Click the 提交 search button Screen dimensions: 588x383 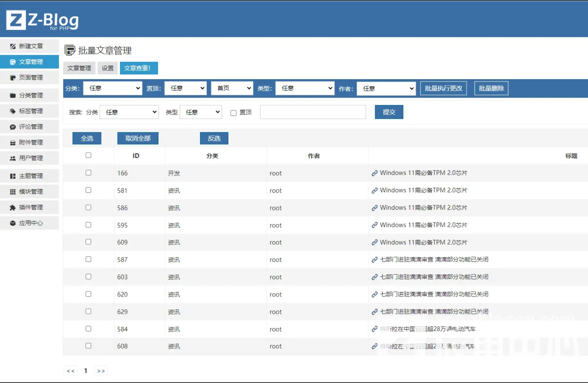tap(389, 112)
